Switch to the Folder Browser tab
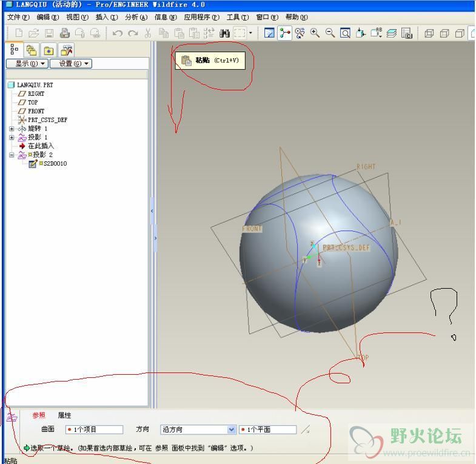This screenshot has height=464, width=476. click(x=32, y=50)
